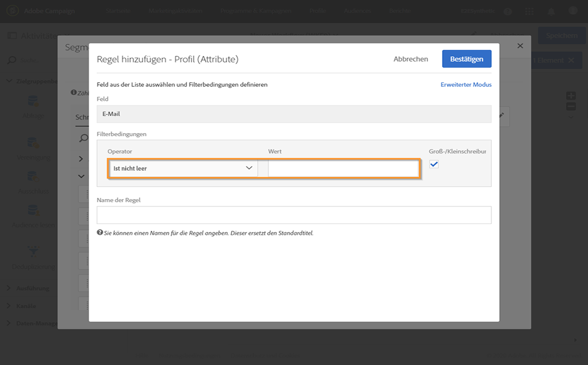Click the zoom in plus icon
Screen dimensions: 588x365
tap(571, 96)
